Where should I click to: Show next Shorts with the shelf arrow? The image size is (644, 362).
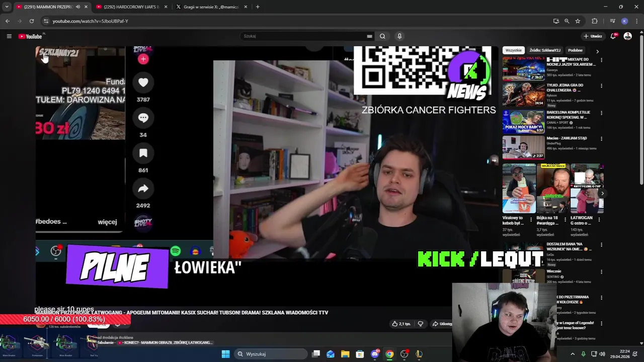coord(602,194)
